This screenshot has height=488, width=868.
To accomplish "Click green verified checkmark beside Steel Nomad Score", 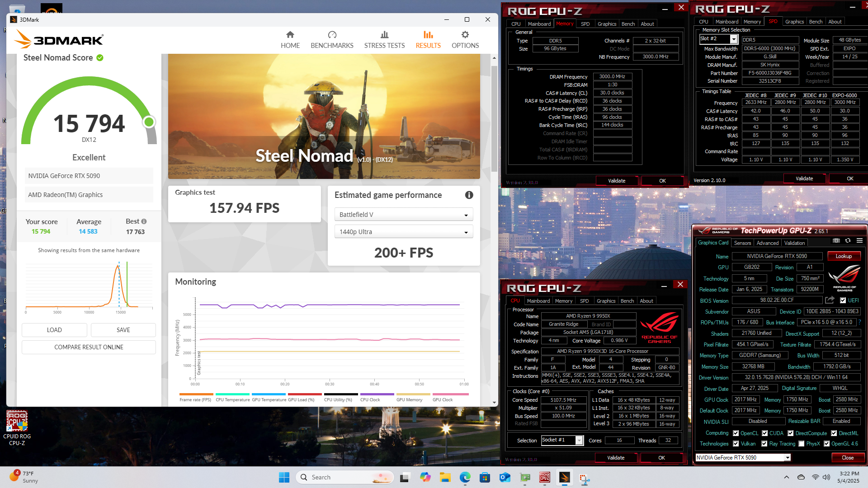I will coord(100,58).
